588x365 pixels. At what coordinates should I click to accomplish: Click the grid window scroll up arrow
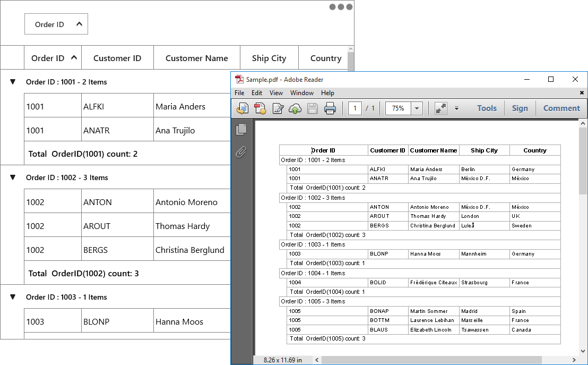point(351,49)
